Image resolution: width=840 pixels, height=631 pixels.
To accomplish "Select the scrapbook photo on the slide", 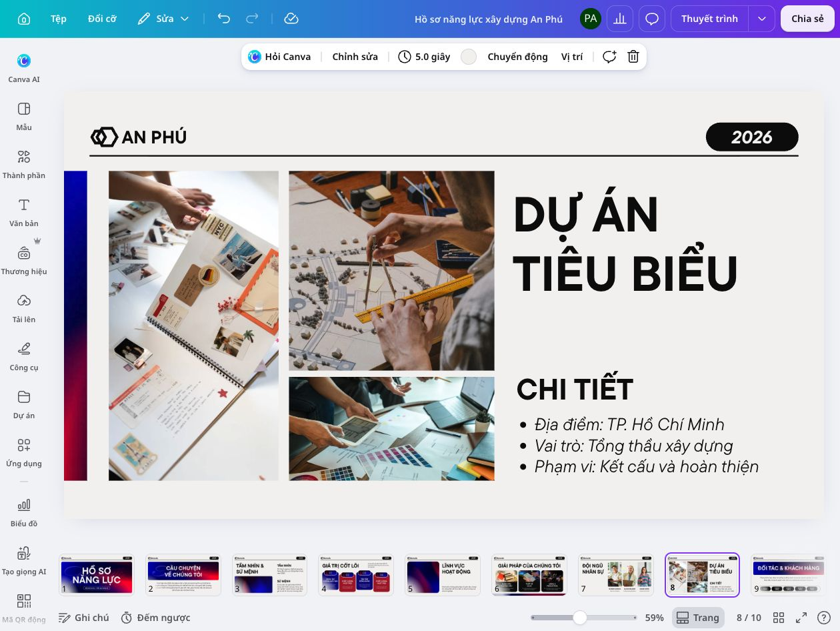I will [193, 326].
